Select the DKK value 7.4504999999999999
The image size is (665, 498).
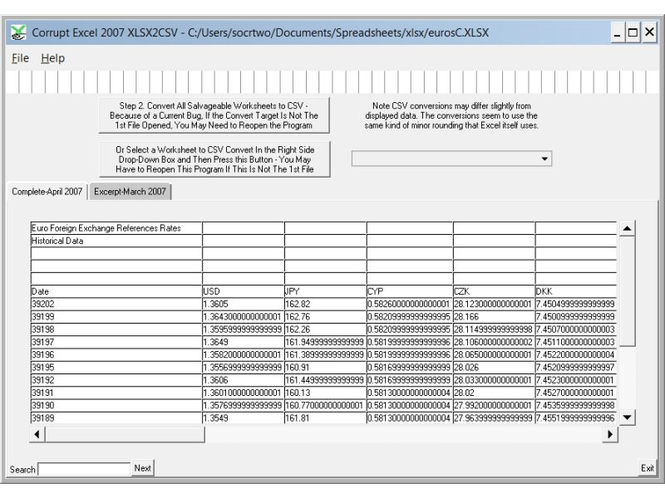(576, 304)
